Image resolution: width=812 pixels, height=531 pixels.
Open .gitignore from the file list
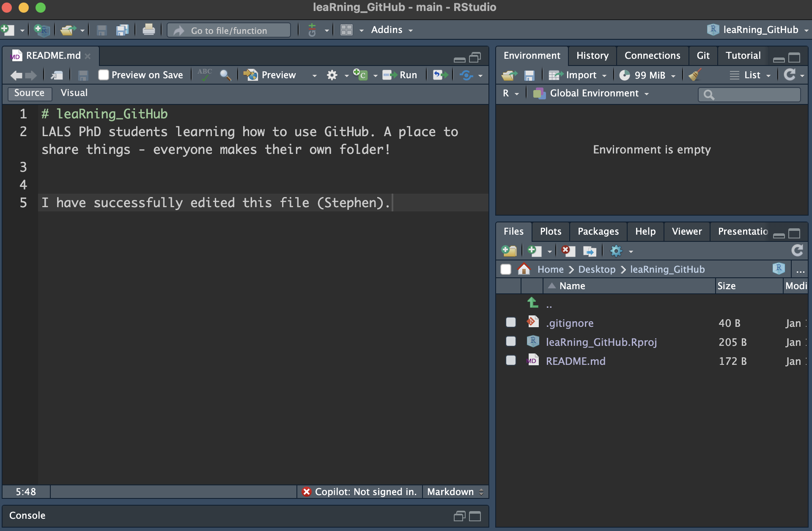[569, 323]
